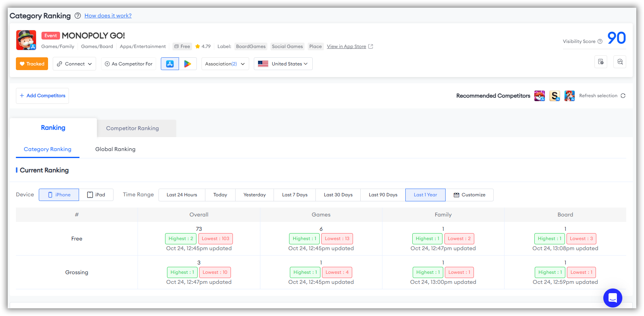
Task: Choose the Last 30 Days time range
Action: [338, 195]
